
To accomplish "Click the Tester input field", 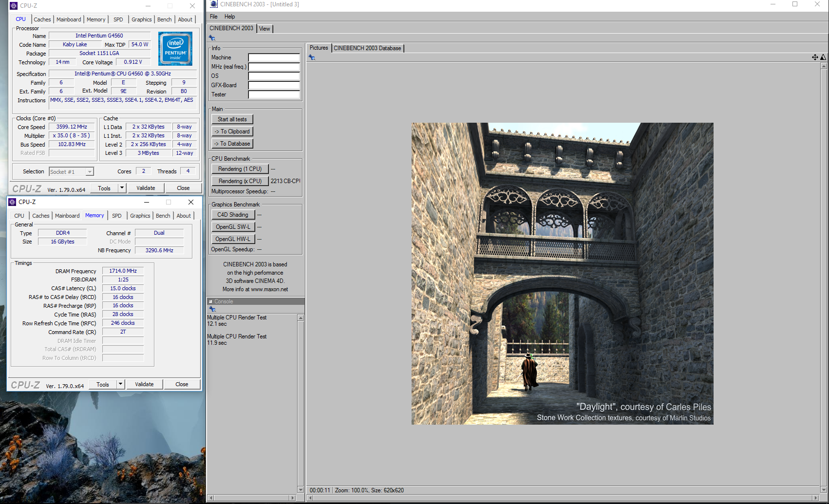I will [274, 94].
